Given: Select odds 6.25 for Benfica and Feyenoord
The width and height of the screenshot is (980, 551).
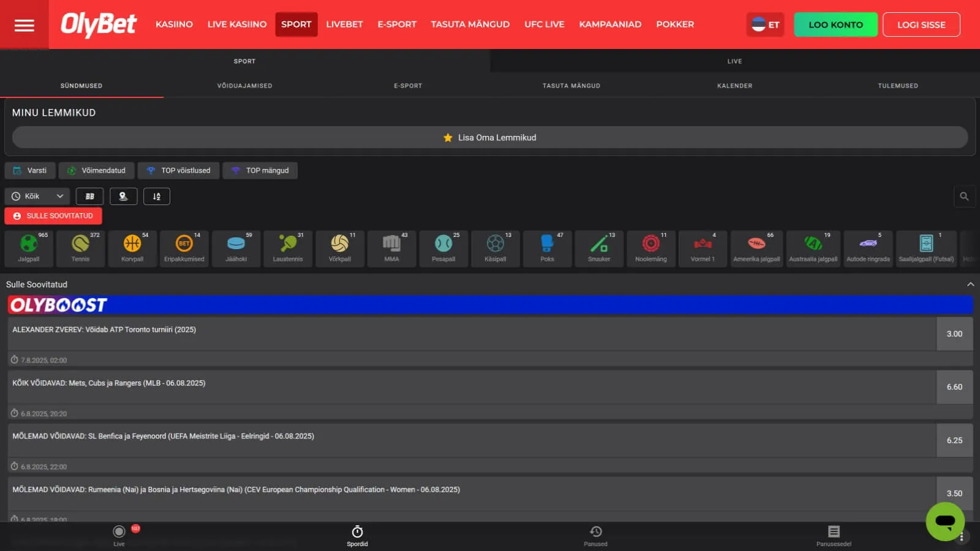Looking at the screenshot, I should 954,440.
